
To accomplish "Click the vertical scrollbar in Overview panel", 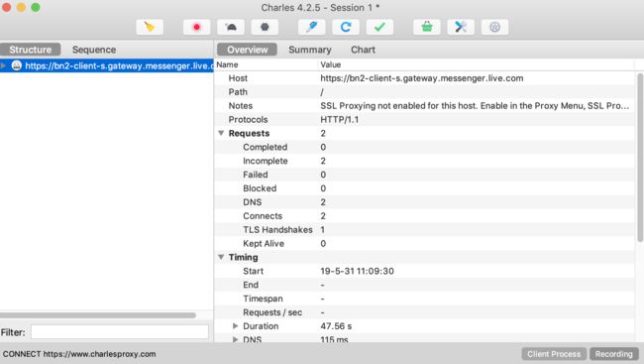I will coord(640,158).
